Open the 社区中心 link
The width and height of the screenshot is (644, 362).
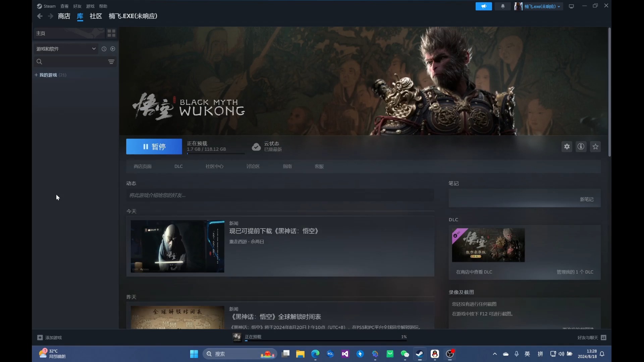pyautogui.click(x=214, y=167)
